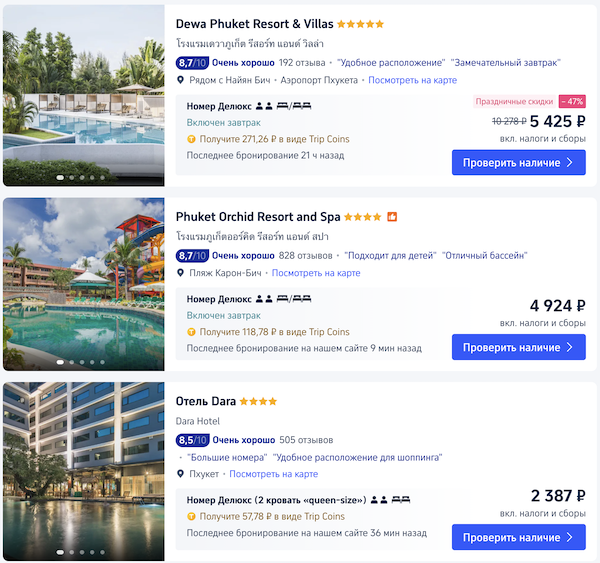This screenshot has height=563, width=600.
Task: View Отель Dara on the map
Action: click(273, 474)
